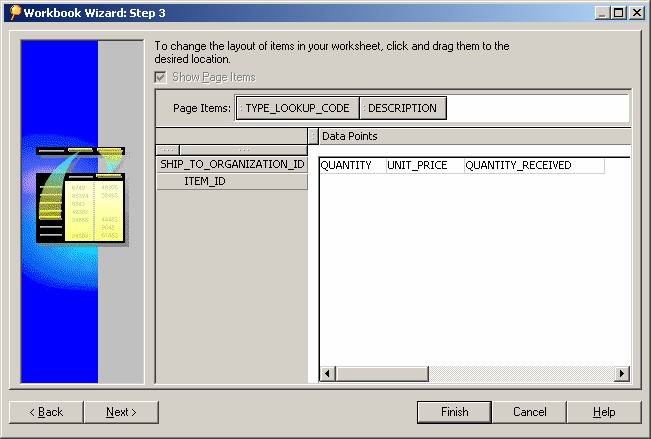Click the scrollbar left arrow
The height and width of the screenshot is (439, 651).
coord(326,374)
